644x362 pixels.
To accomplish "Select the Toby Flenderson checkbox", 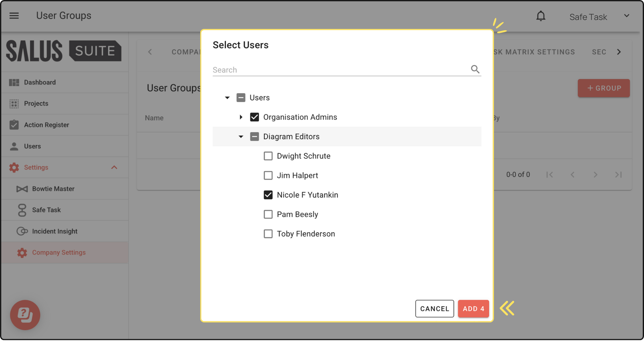I will point(268,234).
